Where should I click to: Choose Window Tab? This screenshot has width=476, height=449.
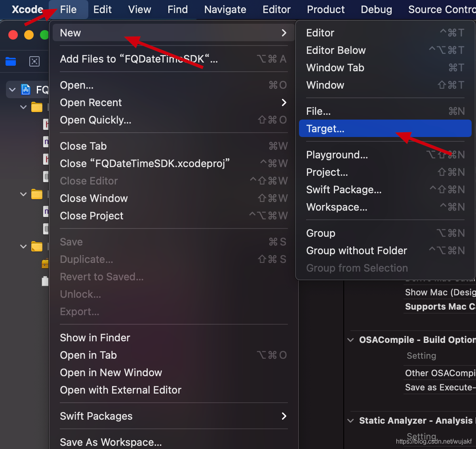click(x=385, y=68)
